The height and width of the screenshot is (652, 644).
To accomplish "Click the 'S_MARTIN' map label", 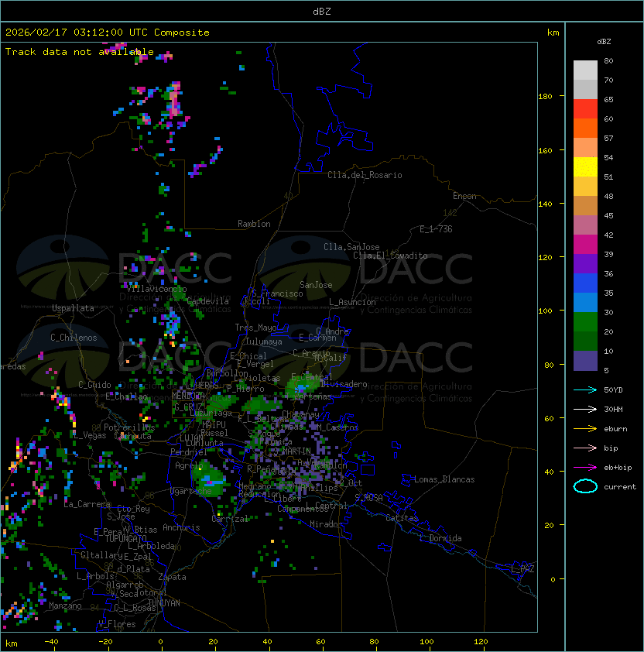I will [x=293, y=451].
